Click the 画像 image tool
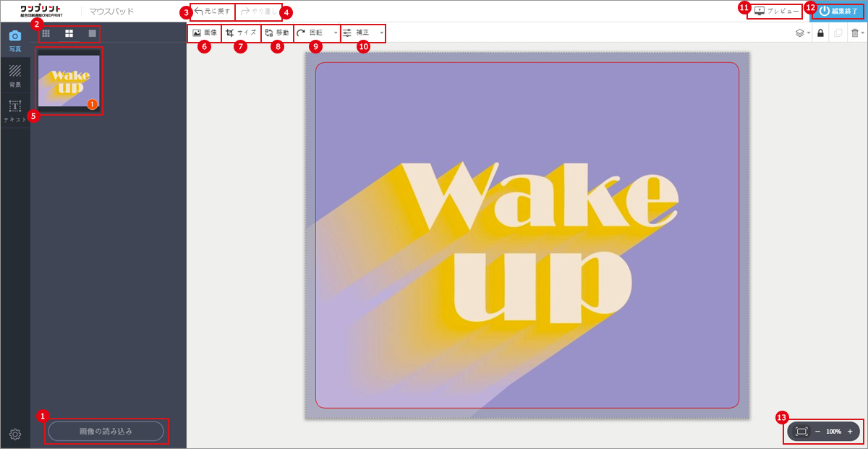Image resolution: width=868 pixels, height=449 pixels. (x=205, y=33)
